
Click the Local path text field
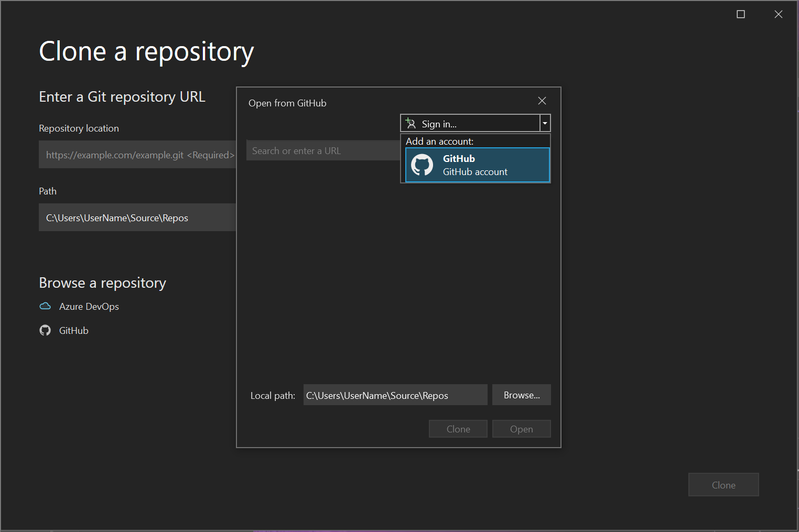tap(395, 395)
